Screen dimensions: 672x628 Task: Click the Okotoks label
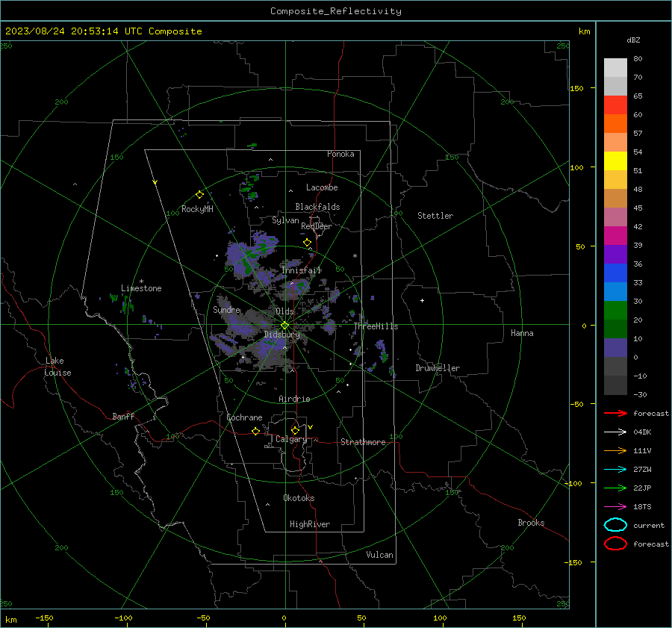[x=299, y=498]
